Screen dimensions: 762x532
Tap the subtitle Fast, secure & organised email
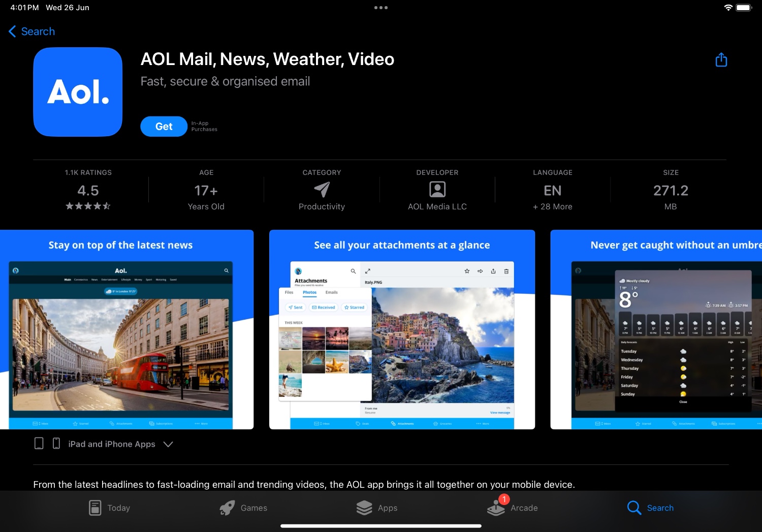coord(225,81)
